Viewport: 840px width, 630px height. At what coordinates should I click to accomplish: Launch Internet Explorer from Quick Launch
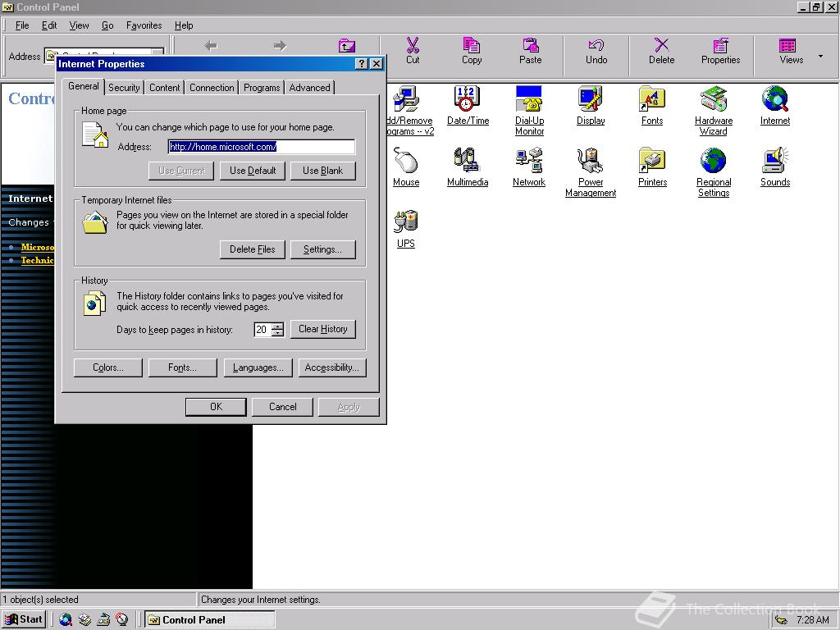66,620
